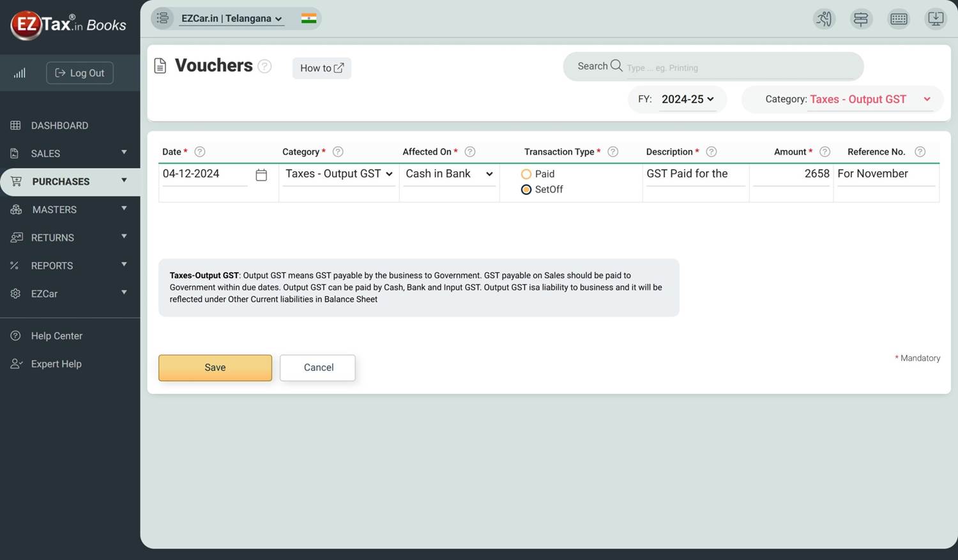Viewport: 958px width, 560px height.
Task: Click the running figure icon in header
Action: coord(824,19)
